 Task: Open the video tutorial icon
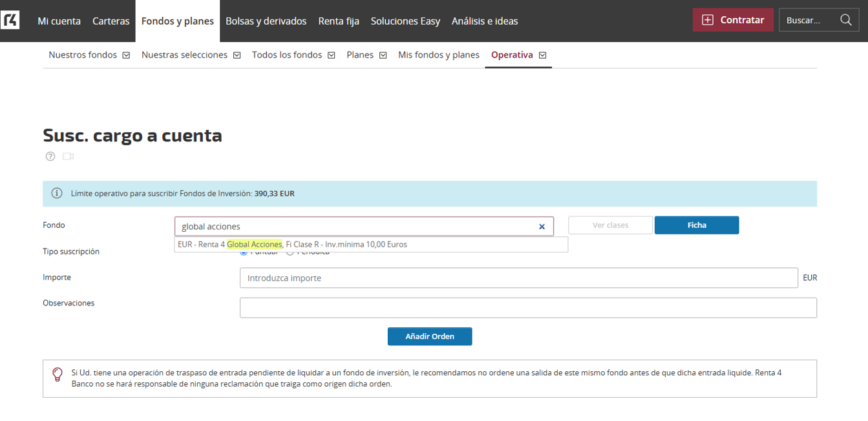coord(69,156)
